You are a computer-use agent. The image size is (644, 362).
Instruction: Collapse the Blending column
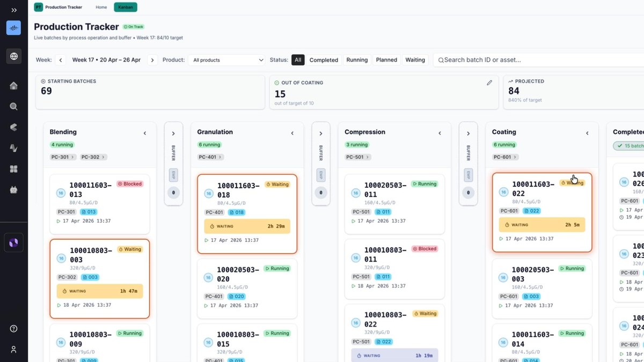pos(145,133)
